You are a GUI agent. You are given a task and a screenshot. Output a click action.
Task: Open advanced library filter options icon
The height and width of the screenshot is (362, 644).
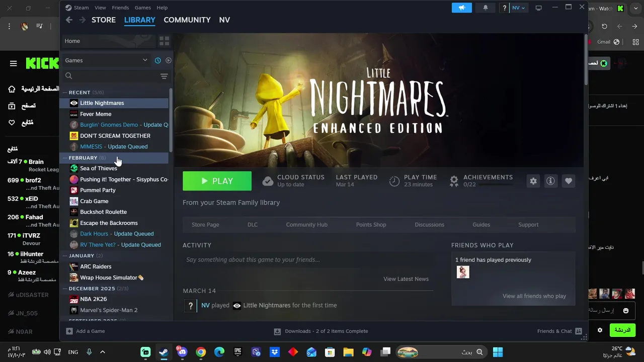(164, 76)
